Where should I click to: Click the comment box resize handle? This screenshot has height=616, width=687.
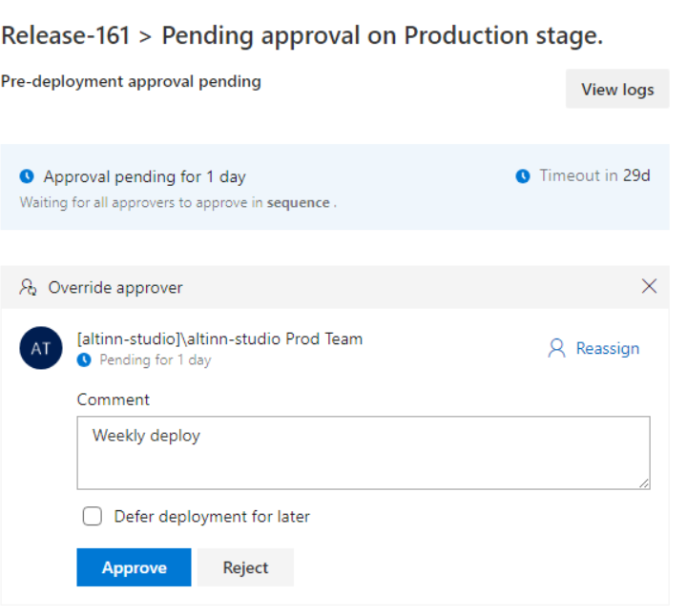click(644, 483)
